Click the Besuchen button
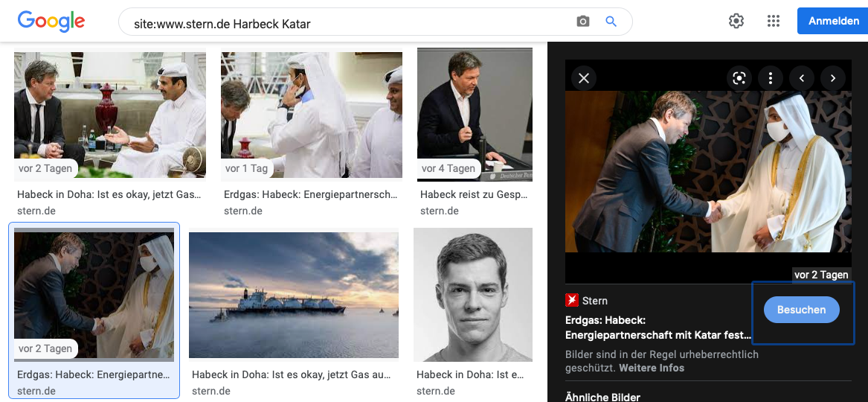868x402 pixels. (801, 310)
